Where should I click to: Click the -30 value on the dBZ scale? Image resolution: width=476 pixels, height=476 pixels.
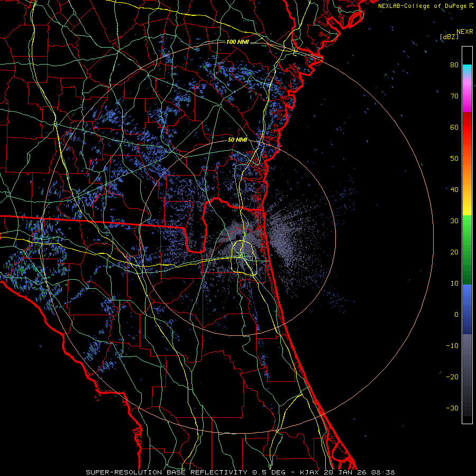pyautogui.click(x=452, y=408)
